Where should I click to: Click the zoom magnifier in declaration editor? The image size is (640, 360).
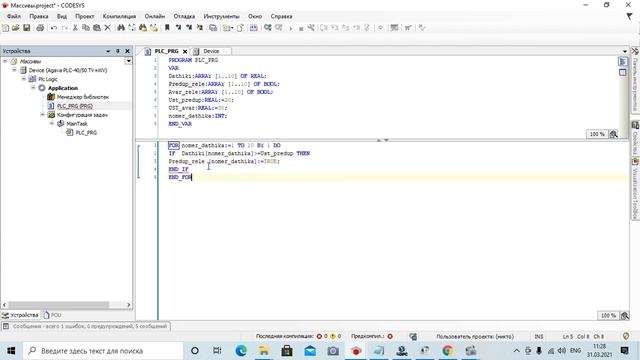tap(613, 134)
